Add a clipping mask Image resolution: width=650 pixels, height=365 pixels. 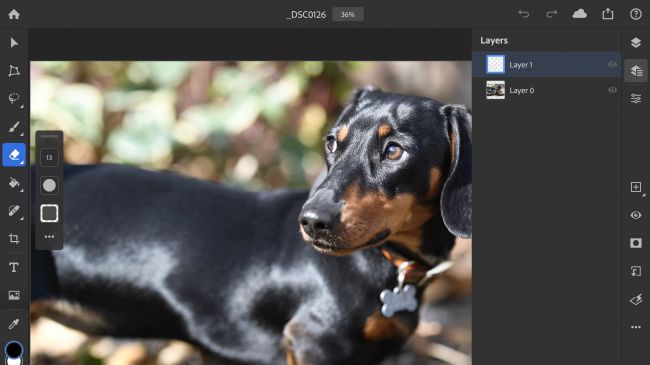(x=636, y=271)
